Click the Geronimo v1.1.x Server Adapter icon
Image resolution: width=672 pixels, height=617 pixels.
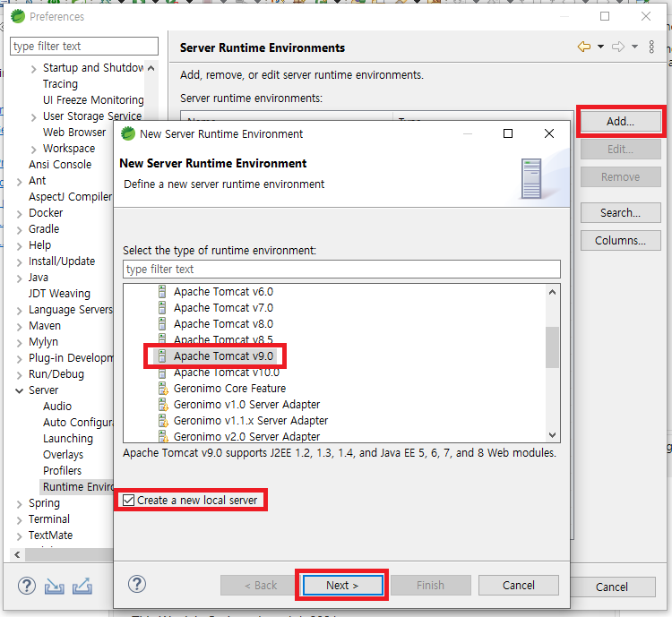(x=163, y=420)
